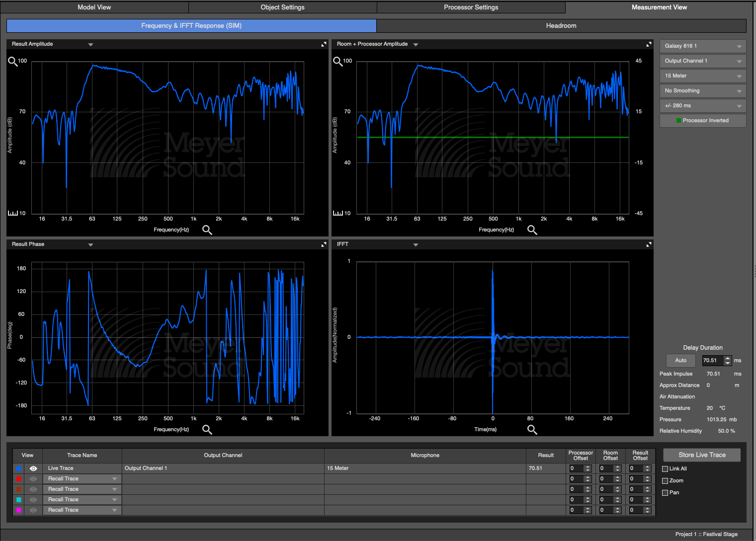Viewport: 756px width, 541px height.
Task: Toggle eye icon of brown Recall Trace
Action: point(33,489)
